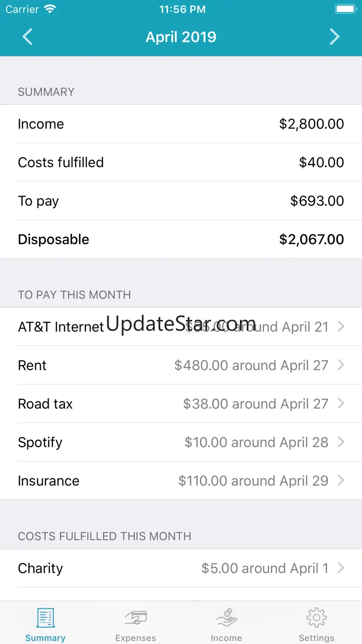This screenshot has height=644, width=362.
Task: Tap the Income coins-in-hand icon
Action: (x=226, y=618)
